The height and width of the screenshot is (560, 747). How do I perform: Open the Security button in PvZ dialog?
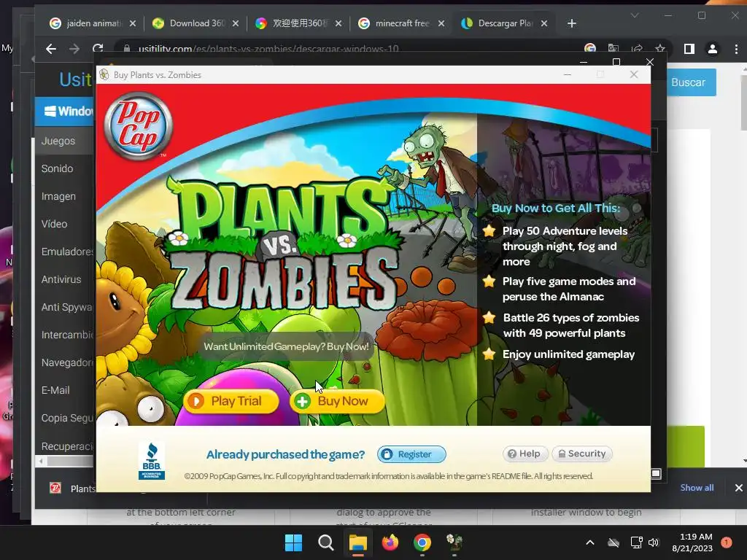pyautogui.click(x=582, y=454)
